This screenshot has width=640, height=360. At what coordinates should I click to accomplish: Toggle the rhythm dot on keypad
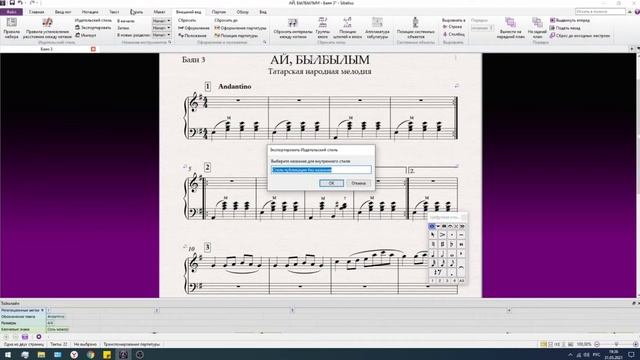452,272
